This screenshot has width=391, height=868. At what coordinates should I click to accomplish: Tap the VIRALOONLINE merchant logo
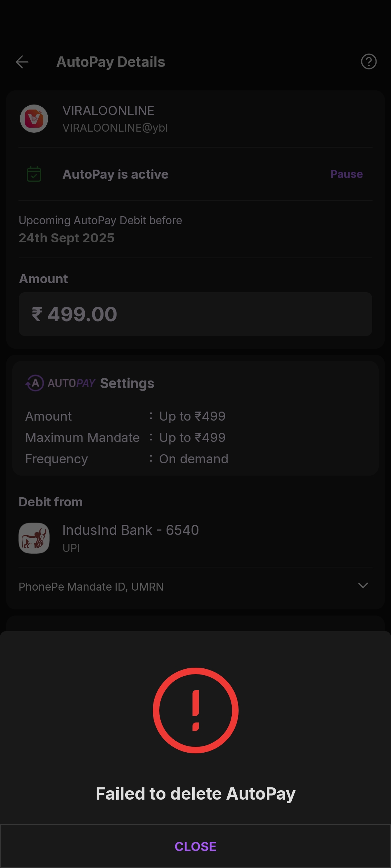point(34,119)
